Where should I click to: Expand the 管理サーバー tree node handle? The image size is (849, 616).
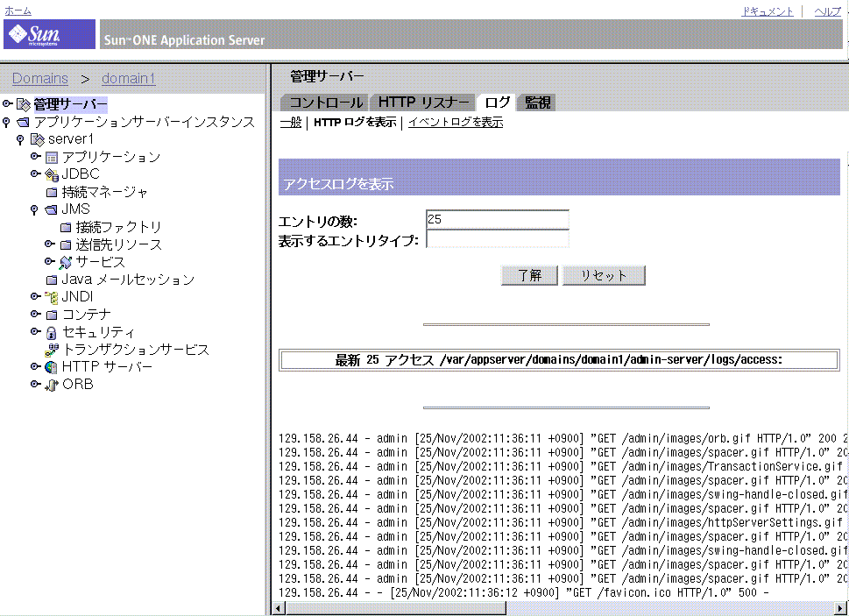coord(8,103)
